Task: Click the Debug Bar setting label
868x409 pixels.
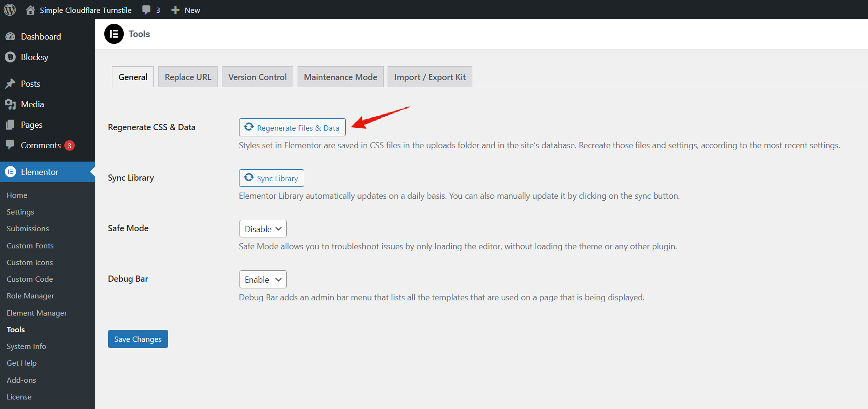Action: pyautogui.click(x=128, y=279)
